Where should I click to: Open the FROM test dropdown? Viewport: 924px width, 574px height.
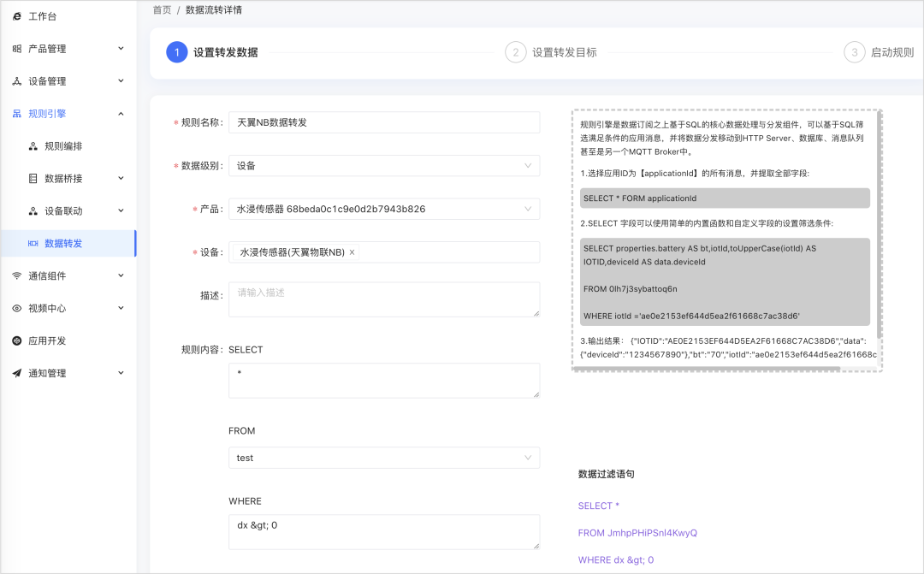(384, 458)
